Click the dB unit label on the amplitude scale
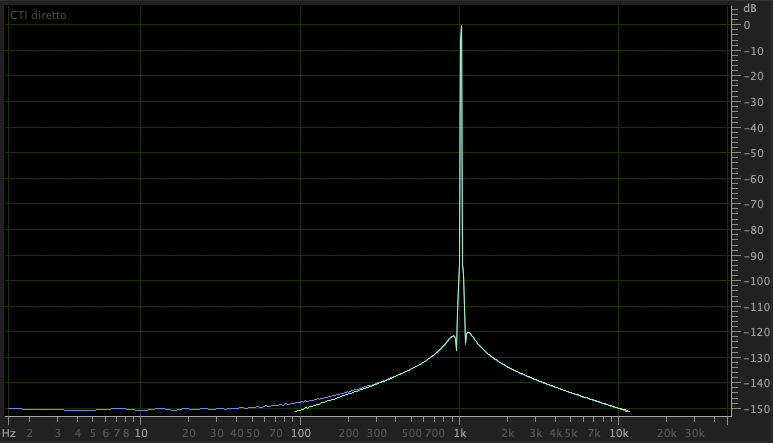This screenshot has height=443, width=773. [x=750, y=8]
